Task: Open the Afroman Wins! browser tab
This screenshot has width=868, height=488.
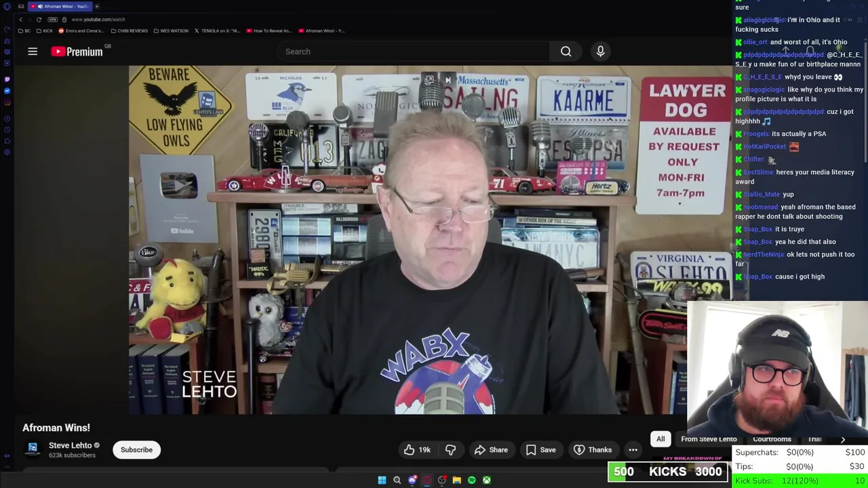Action: [x=60, y=6]
